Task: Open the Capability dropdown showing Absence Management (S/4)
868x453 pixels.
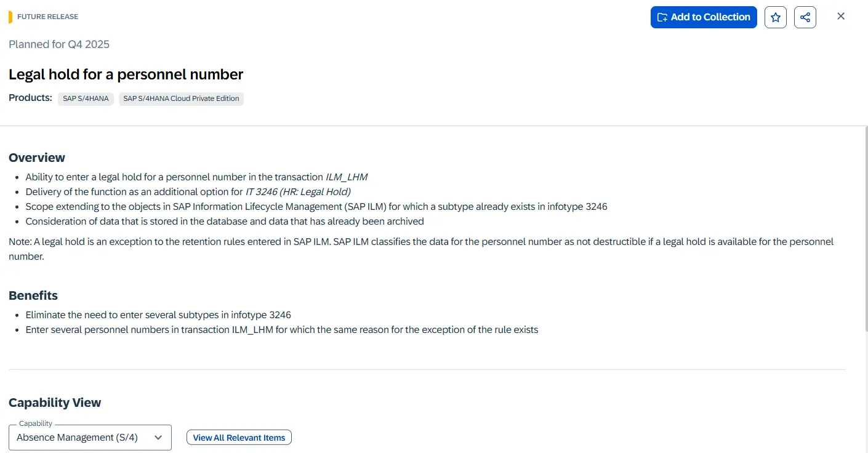Action: [x=80, y=438]
